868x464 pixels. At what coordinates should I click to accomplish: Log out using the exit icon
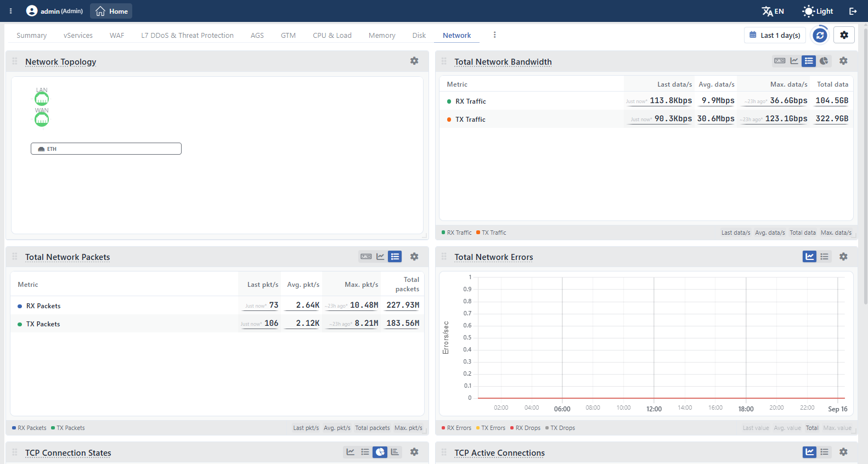[853, 11]
